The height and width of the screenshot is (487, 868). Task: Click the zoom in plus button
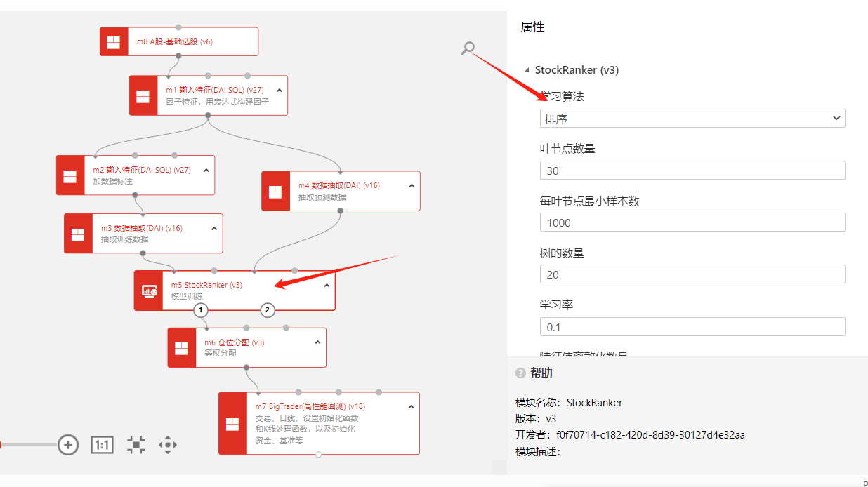(x=68, y=444)
